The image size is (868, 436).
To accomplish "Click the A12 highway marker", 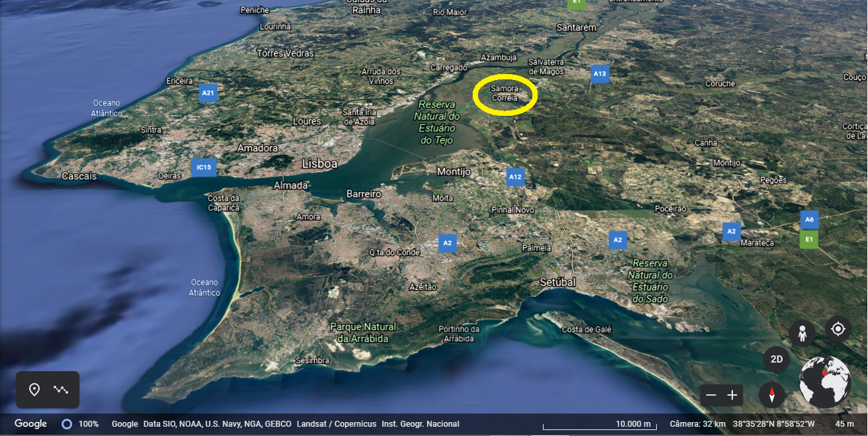I will tap(515, 177).
